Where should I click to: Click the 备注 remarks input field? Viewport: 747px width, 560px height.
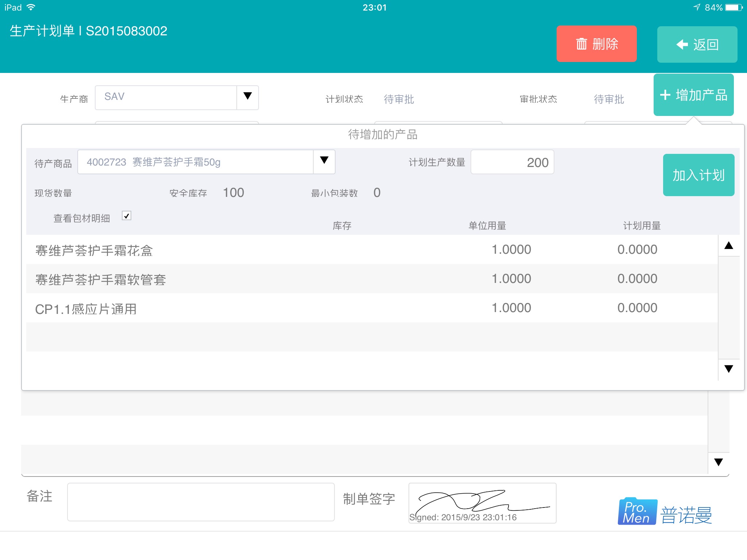coord(201,502)
